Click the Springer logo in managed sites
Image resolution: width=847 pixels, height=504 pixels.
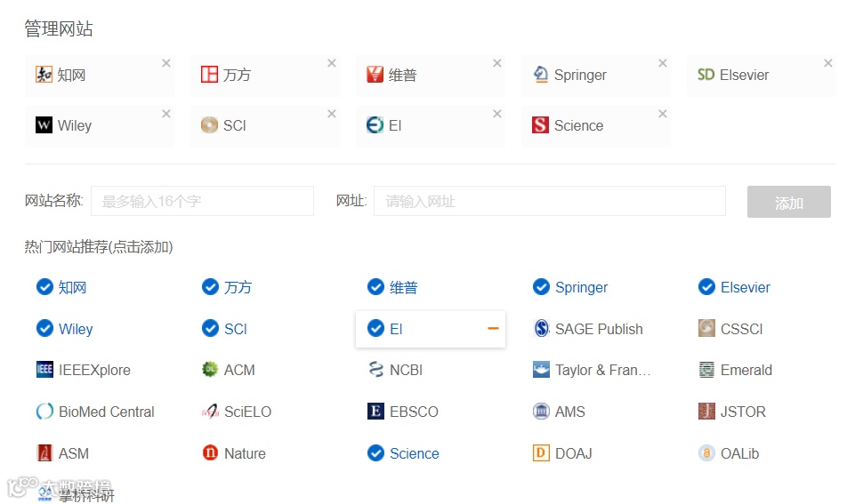tap(540, 75)
